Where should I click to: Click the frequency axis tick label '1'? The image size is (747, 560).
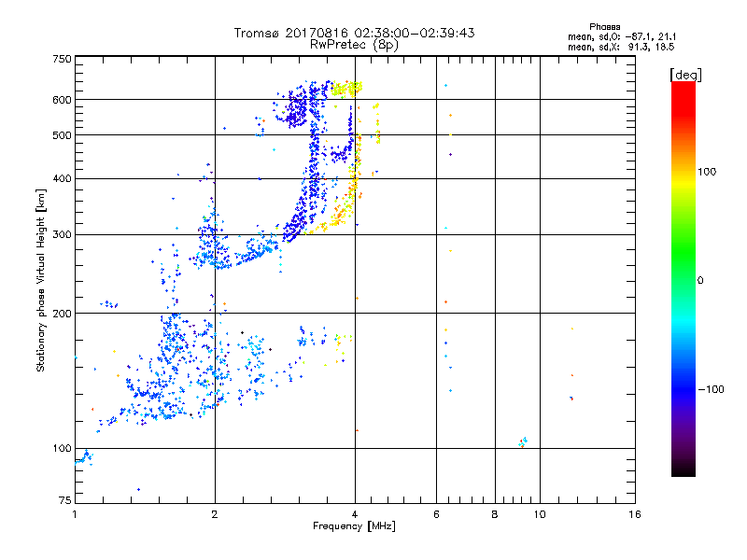pos(75,514)
